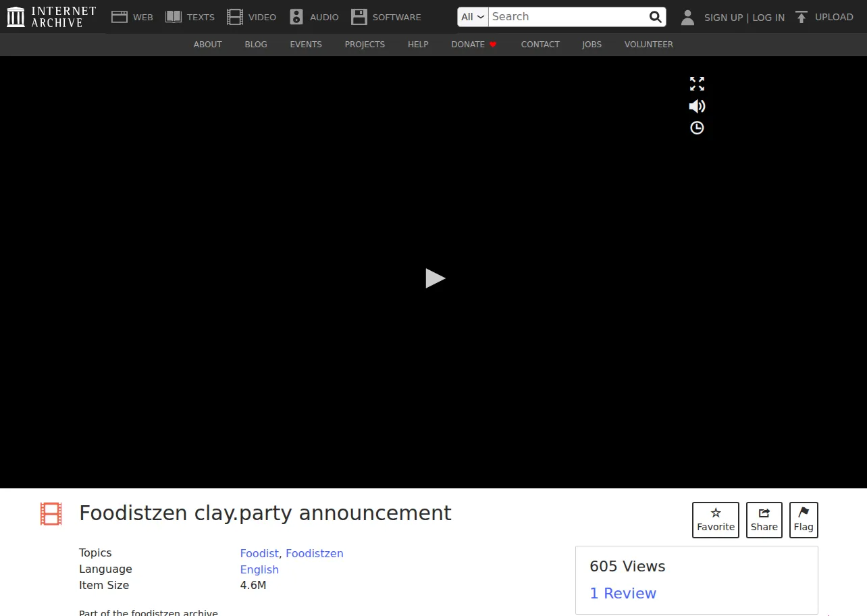Click the red heart donate icon
Image resolution: width=867 pixels, height=616 pixels.
click(493, 45)
